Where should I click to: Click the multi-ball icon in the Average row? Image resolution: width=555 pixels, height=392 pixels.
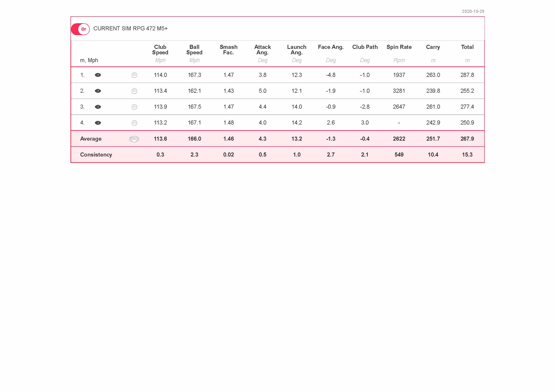pos(134,139)
